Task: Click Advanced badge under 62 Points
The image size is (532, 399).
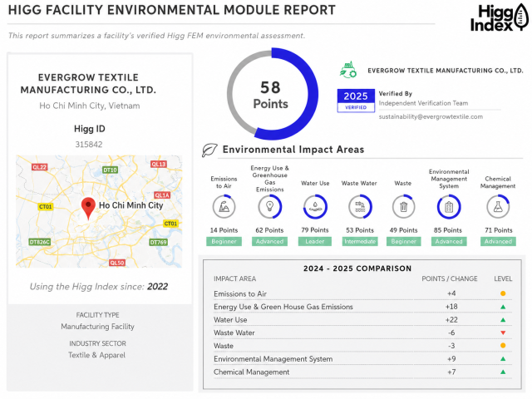Action: (x=269, y=241)
